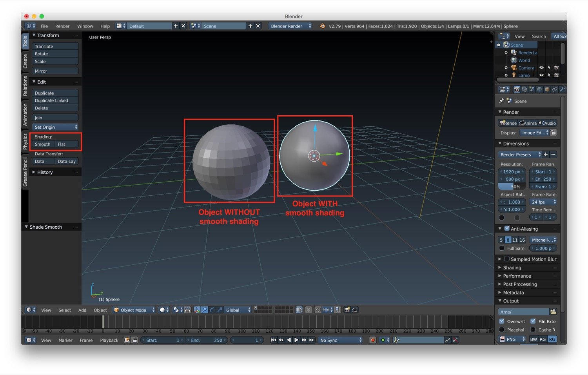Viewport: 588px width, 375px height.
Task: Click the OpenGL render animation clapper icon
Action: tap(354, 310)
